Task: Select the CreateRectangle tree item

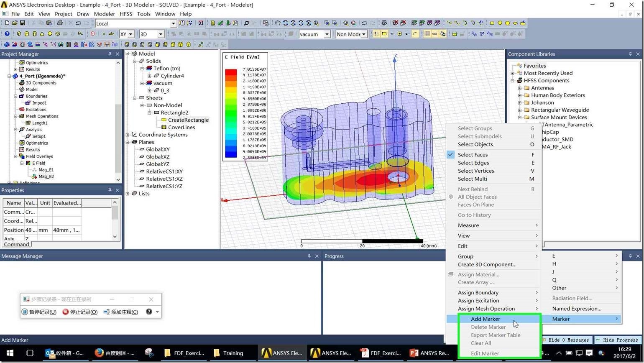Action: tap(188, 120)
